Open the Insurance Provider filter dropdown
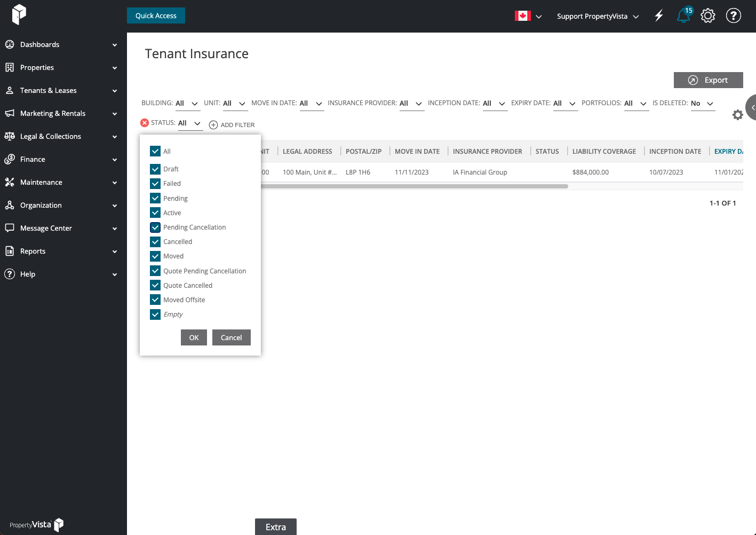This screenshot has width=756, height=535. [x=411, y=104]
